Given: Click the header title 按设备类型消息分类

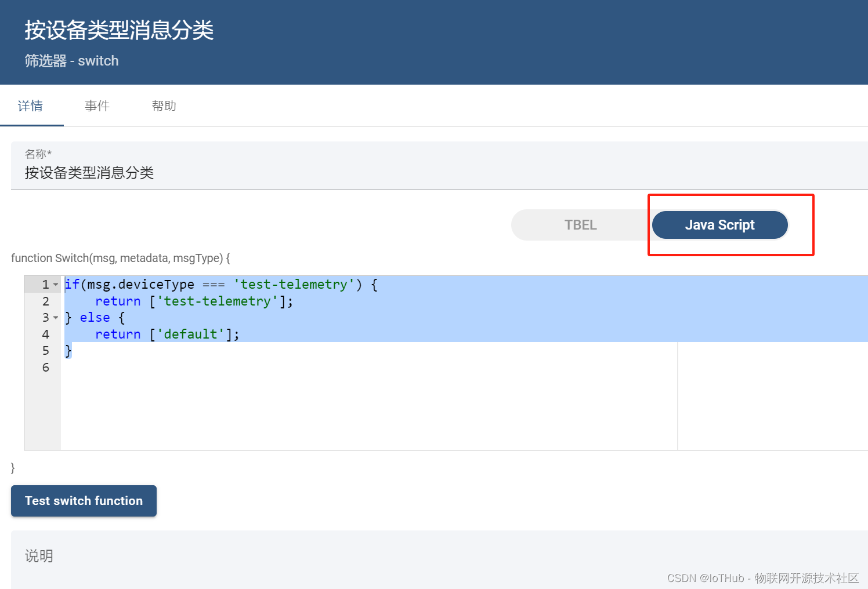Looking at the screenshot, I should [x=119, y=30].
